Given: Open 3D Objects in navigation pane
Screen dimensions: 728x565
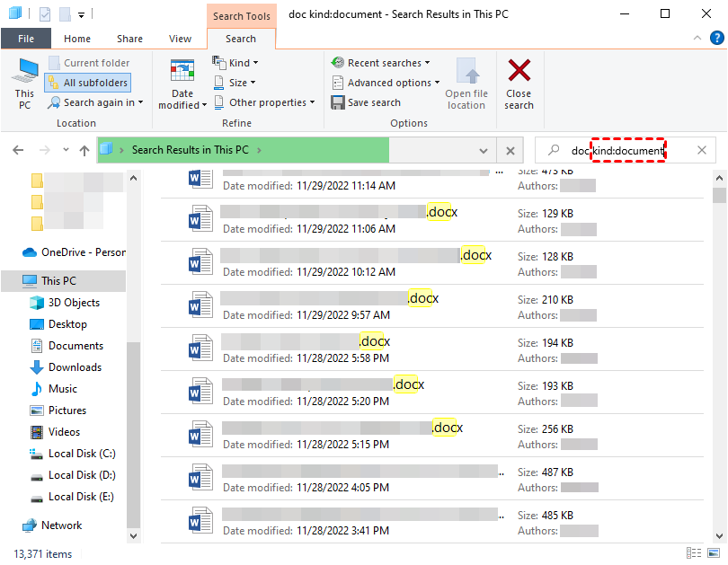Looking at the screenshot, I should click(x=73, y=303).
